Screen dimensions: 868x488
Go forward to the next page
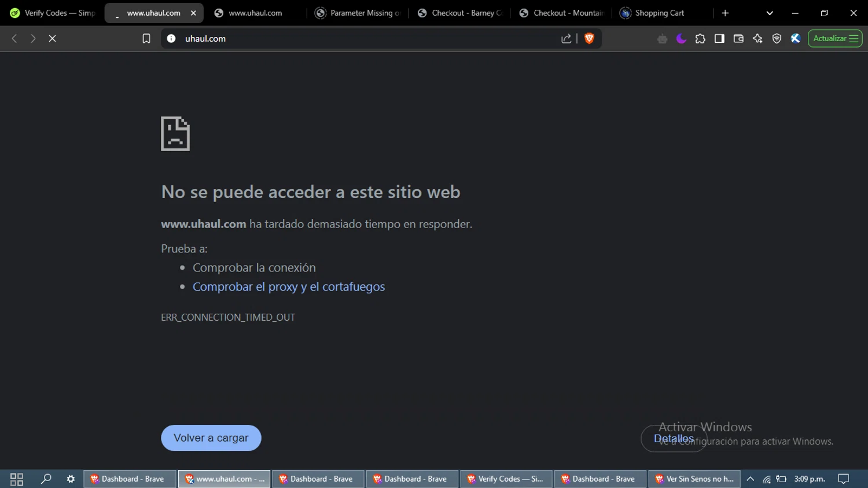pyautogui.click(x=33, y=38)
